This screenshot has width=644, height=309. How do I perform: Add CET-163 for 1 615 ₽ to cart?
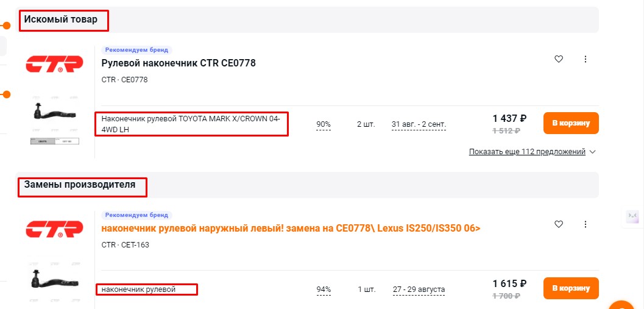571,288
